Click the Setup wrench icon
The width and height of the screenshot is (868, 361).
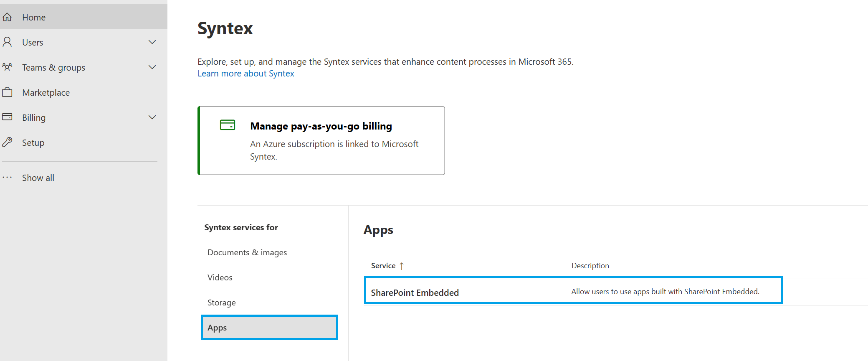(x=7, y=142)
